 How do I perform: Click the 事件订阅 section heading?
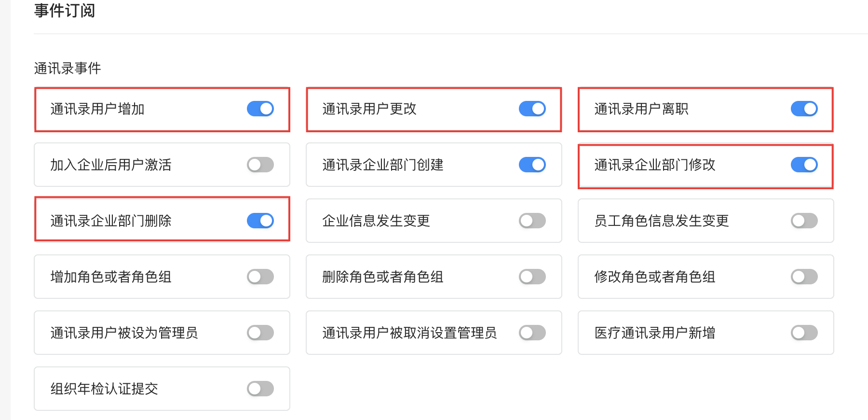coord(65,11)
